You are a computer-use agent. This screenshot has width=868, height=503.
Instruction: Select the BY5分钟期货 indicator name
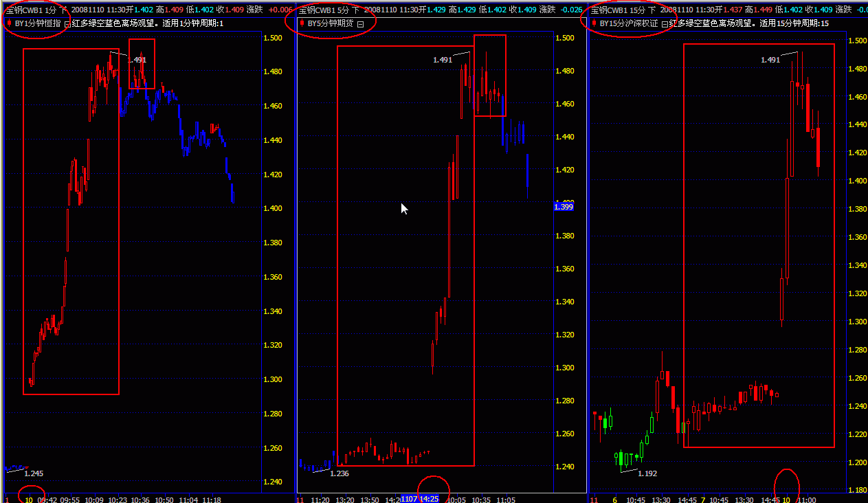click(331, 23)
